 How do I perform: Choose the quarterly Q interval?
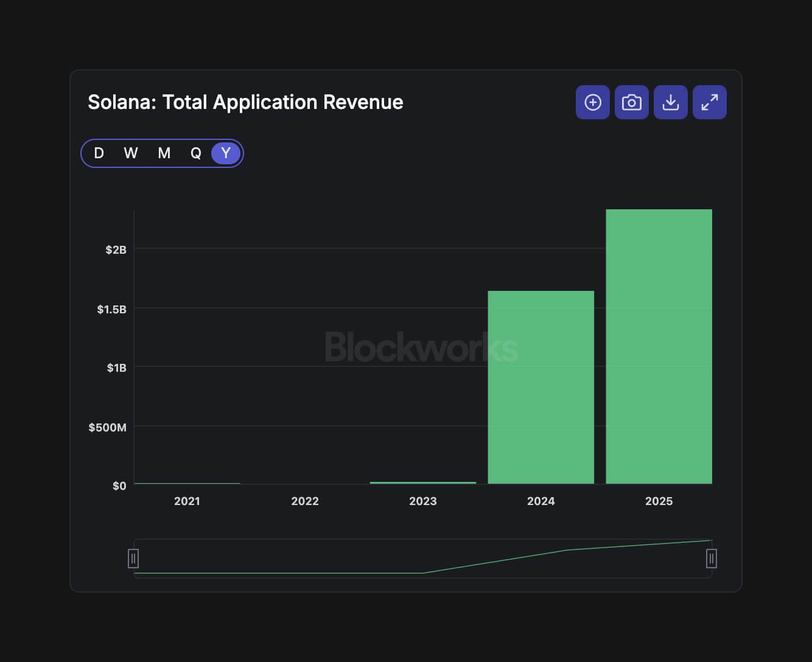(x=195, y=153)
